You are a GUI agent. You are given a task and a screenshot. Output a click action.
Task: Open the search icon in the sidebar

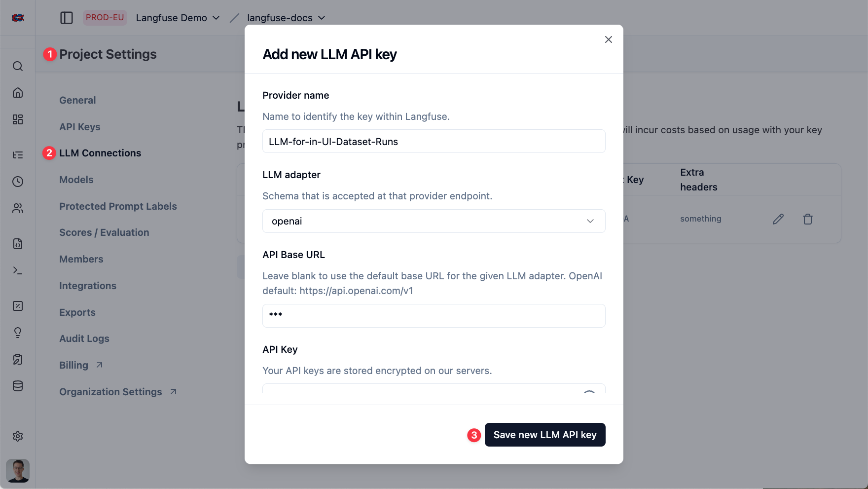(x=18, y=66)
